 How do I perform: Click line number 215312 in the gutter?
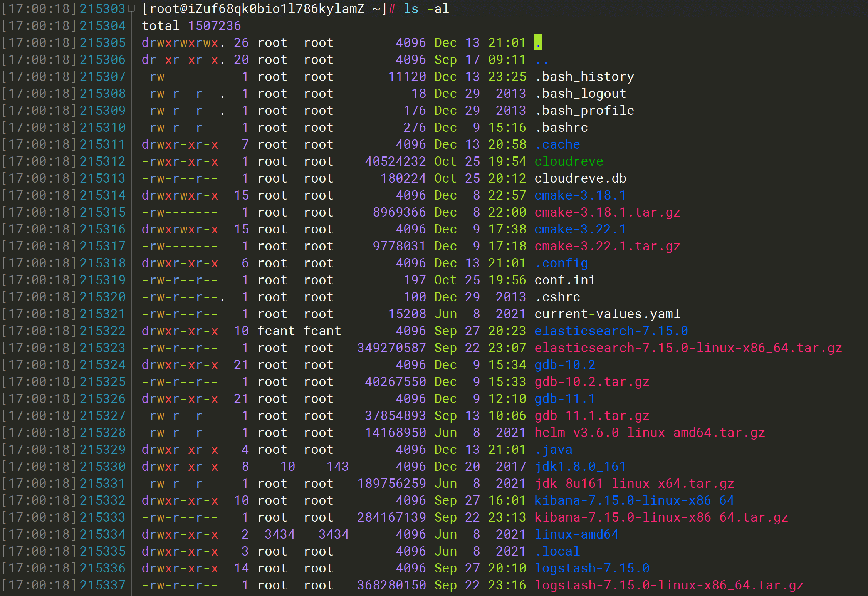click(x=102, y=161)
